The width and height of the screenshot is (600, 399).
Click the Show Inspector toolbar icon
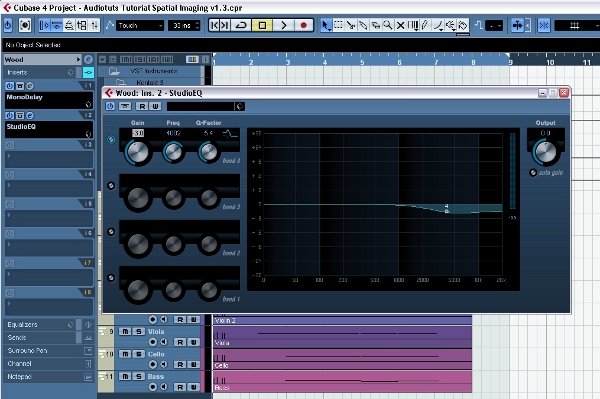point(44,26)
